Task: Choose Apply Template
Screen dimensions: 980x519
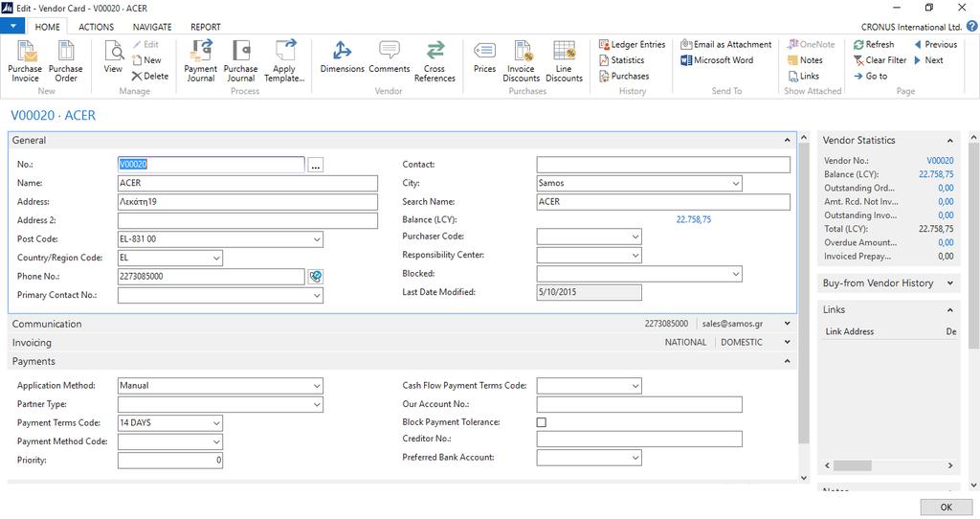Action: (284, 60)
